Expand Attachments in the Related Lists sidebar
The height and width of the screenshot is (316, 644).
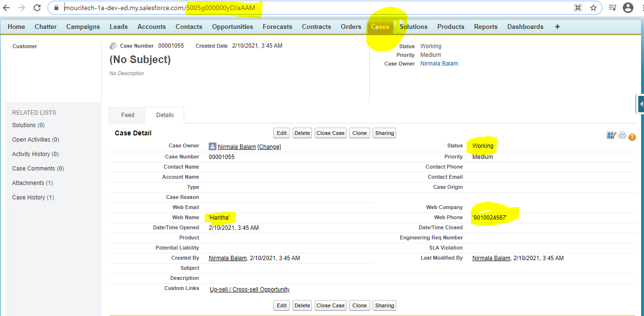click(x=32, y=183)
